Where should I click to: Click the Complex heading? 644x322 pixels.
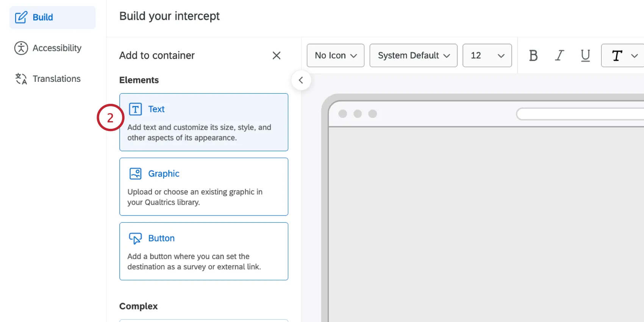138,306
